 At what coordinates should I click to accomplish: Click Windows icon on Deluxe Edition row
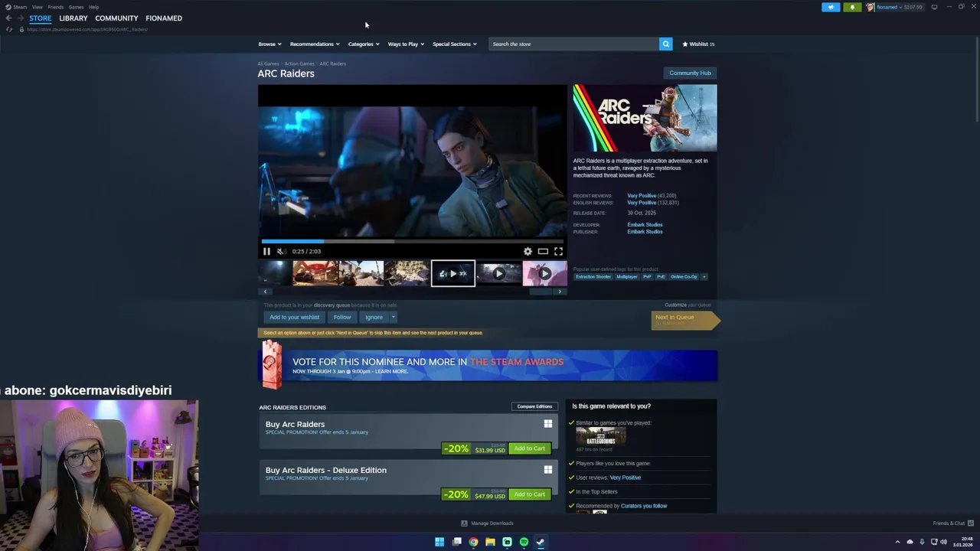coord(548,469)
